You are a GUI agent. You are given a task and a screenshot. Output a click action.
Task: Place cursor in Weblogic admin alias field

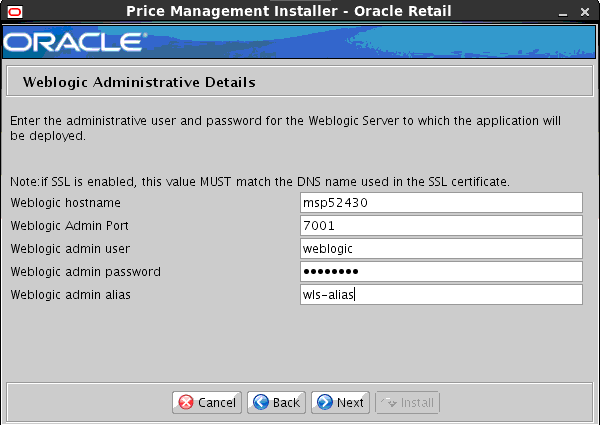pyautogui.click(x=441, y=295)
